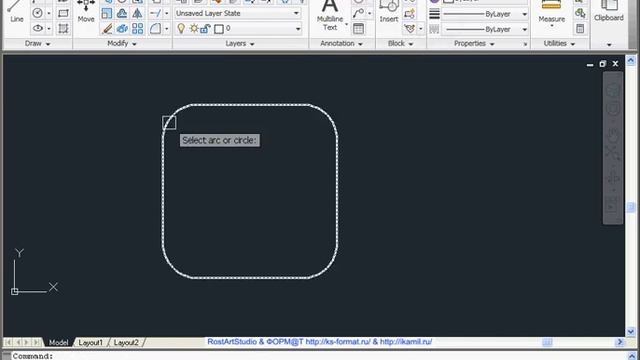Select the Scale tool in Modify panel

[107, 13]
